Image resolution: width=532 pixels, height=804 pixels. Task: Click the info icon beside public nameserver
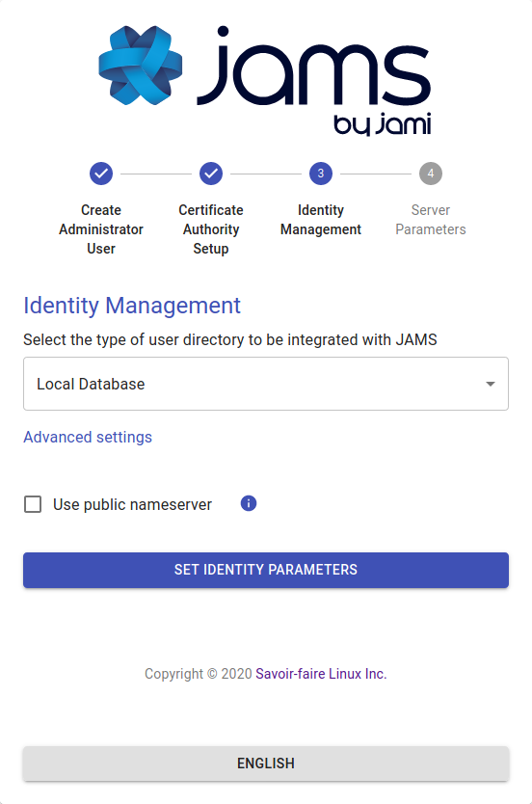click(249, 503)
